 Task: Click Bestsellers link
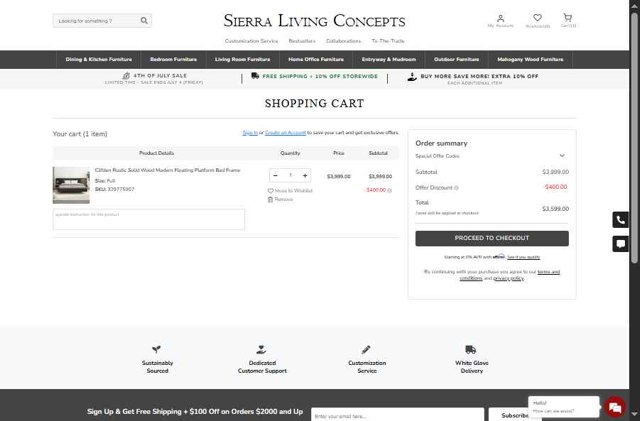pyautogui.click(x=302, y=41)
